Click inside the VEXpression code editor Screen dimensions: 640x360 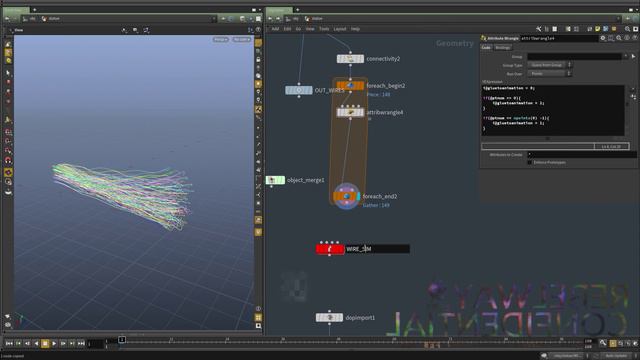tap(553, 110)
